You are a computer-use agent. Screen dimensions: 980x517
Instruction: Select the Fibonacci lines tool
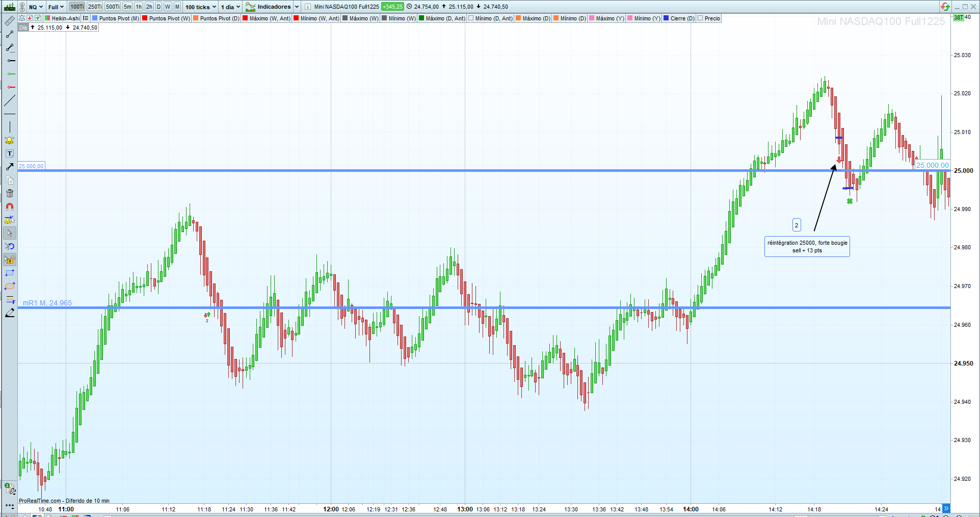[10, 299]
